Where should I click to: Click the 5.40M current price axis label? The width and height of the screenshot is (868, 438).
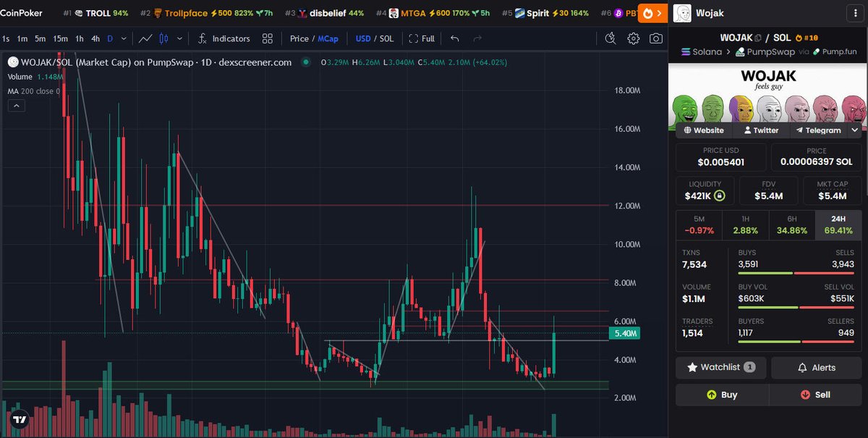624,334
